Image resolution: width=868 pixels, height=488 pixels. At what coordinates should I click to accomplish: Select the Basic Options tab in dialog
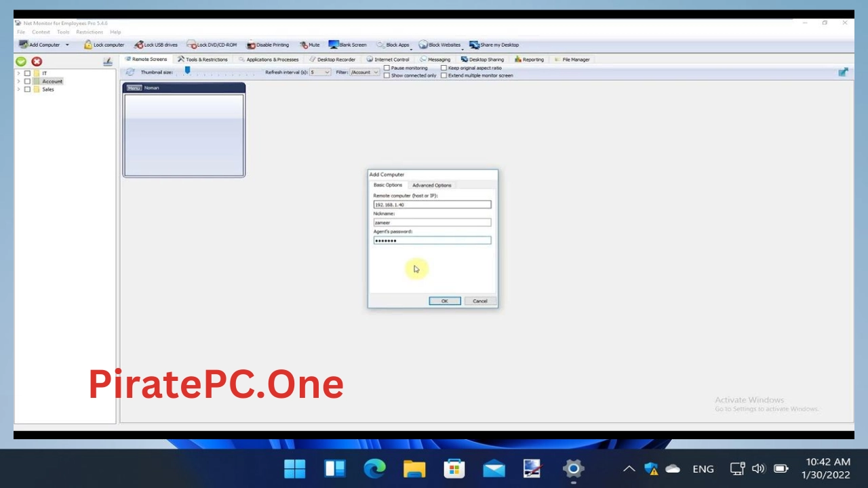pos(388,185)
